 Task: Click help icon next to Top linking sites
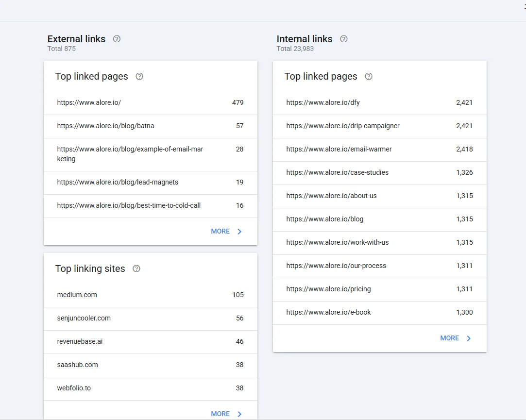pos(136,269)
